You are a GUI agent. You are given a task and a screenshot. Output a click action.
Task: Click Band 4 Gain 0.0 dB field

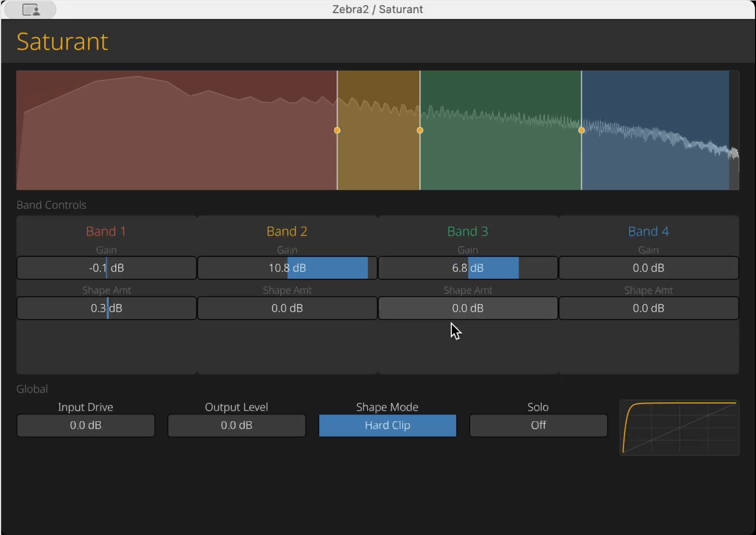coord(648,268)
